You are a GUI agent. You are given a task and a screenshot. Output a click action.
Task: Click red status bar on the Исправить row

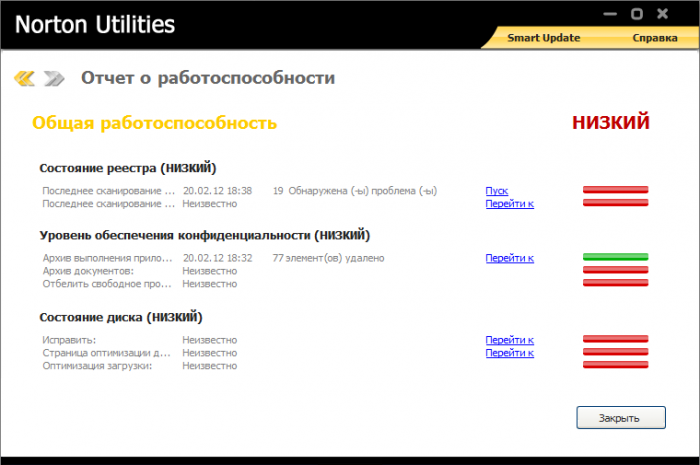[x=615, y=340]
